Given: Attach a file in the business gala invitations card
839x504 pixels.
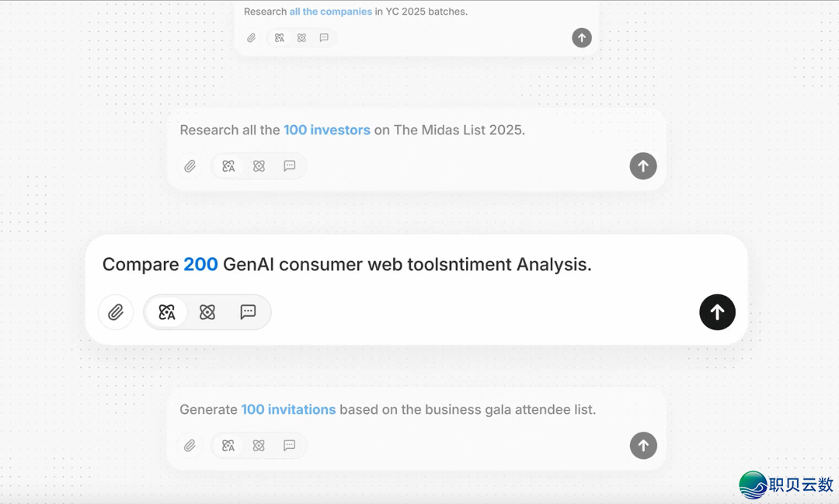Looking at the screenshot, I should pos(190,446).
